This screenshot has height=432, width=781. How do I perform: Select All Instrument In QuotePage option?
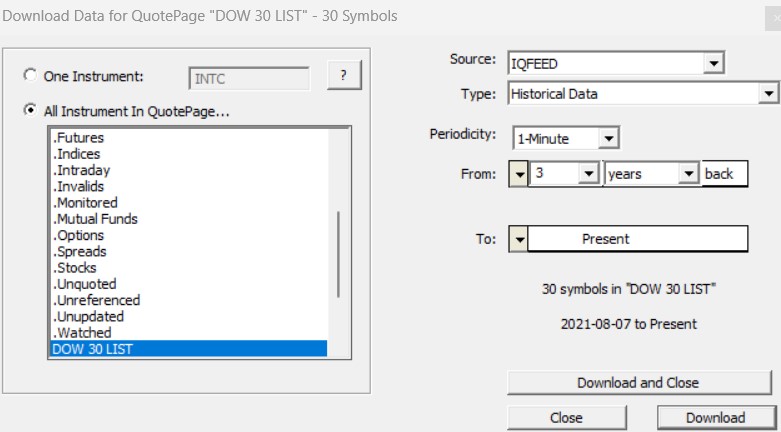(30, 110)
